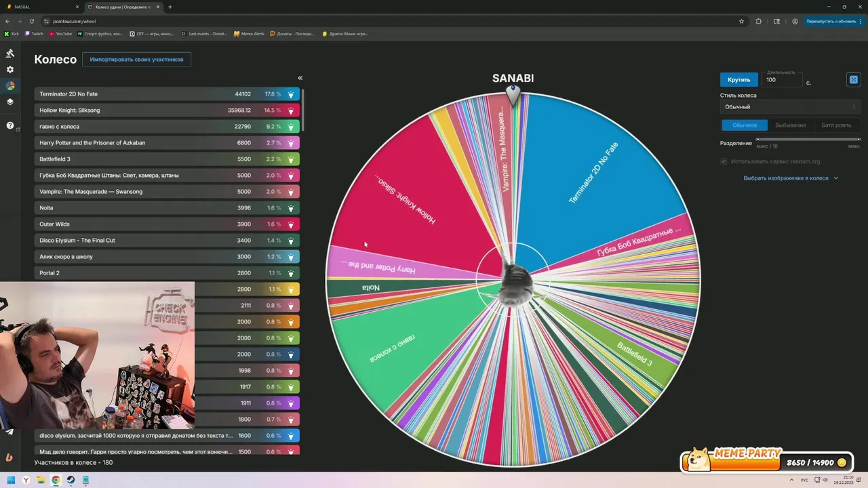
Task: Click the cup icon for Disco Elysium - The Final Cut
Action: click(291, 241)
